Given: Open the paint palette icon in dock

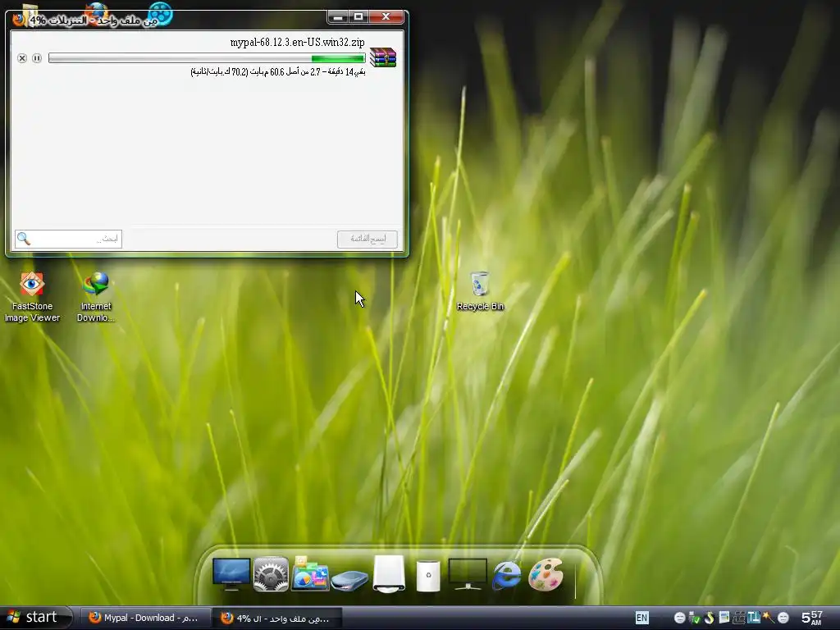Looking at the screenshot, I should (x=546, y=574).
